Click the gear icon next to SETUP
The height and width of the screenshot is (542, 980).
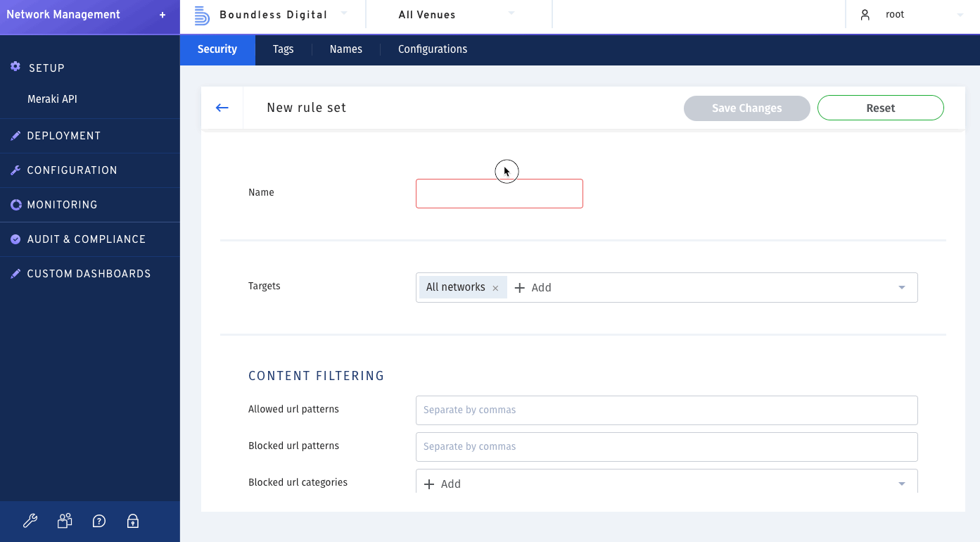(15, 67)
